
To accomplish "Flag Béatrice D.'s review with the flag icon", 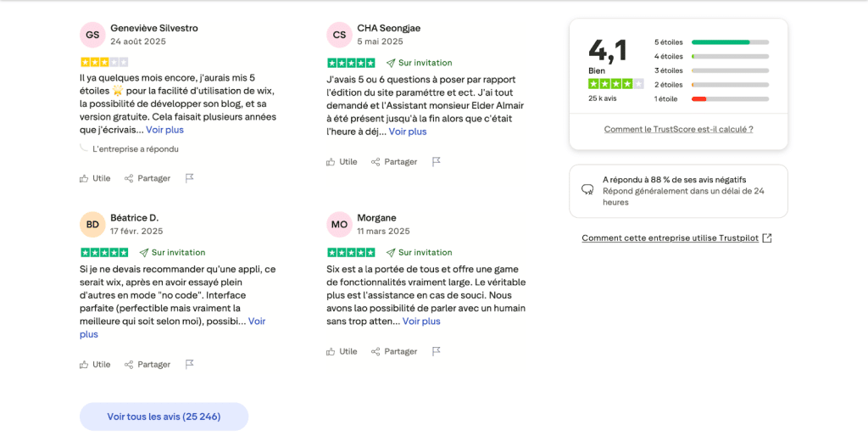I will [x=189, y=364].
